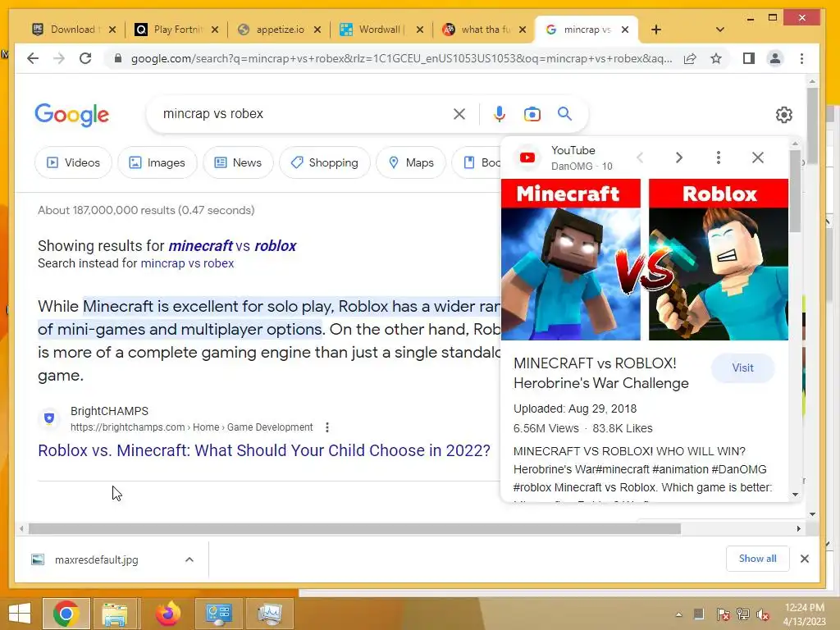This screenshot has height=630, width=840.
Task: Go to the Google logo homepage
Action: pos(72,115)
